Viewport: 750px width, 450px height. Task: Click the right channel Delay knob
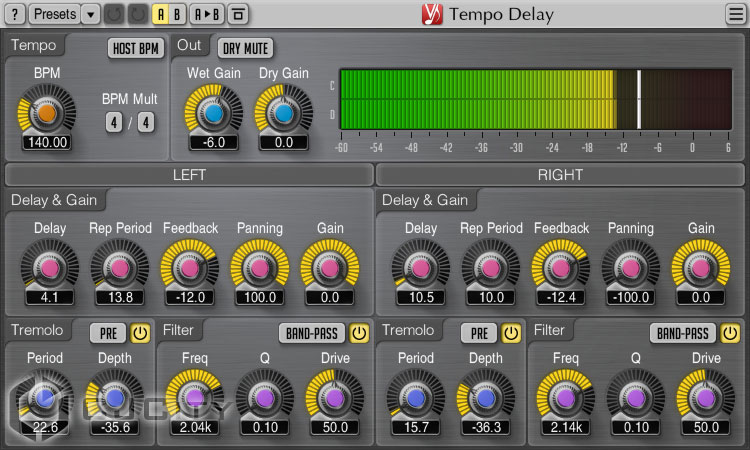tap(421, 268)
